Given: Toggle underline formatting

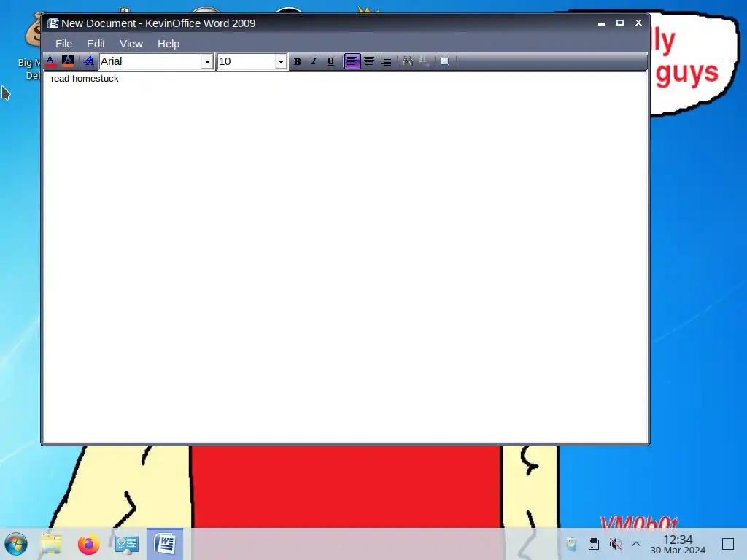Looking at the screenshot, I should coord(330,61).
